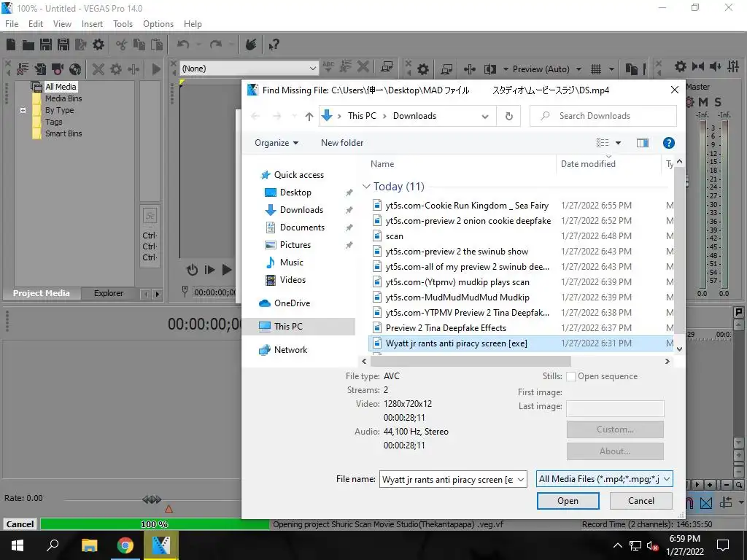Click Cancel beside the progress bar

point(20,524)
